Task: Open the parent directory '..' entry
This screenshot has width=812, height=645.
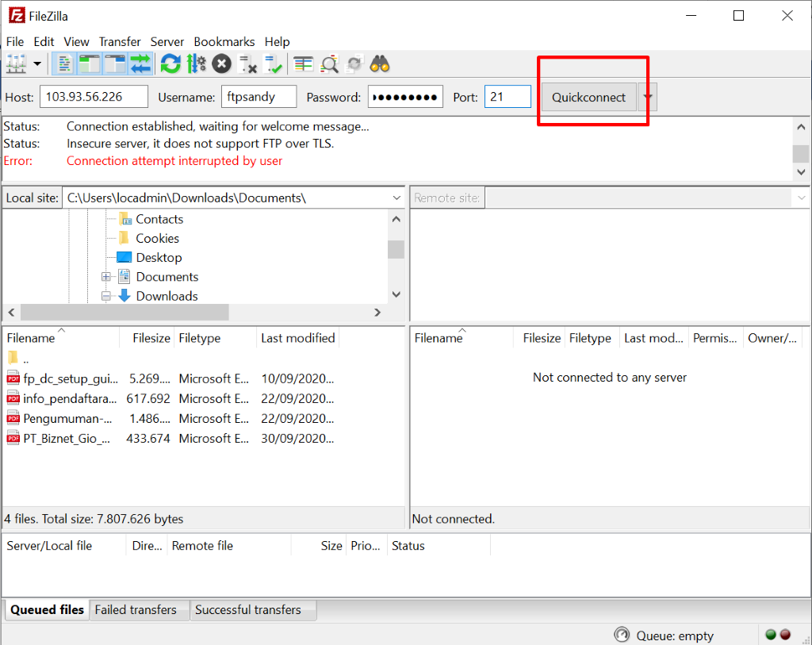Action: click(17, 358)
